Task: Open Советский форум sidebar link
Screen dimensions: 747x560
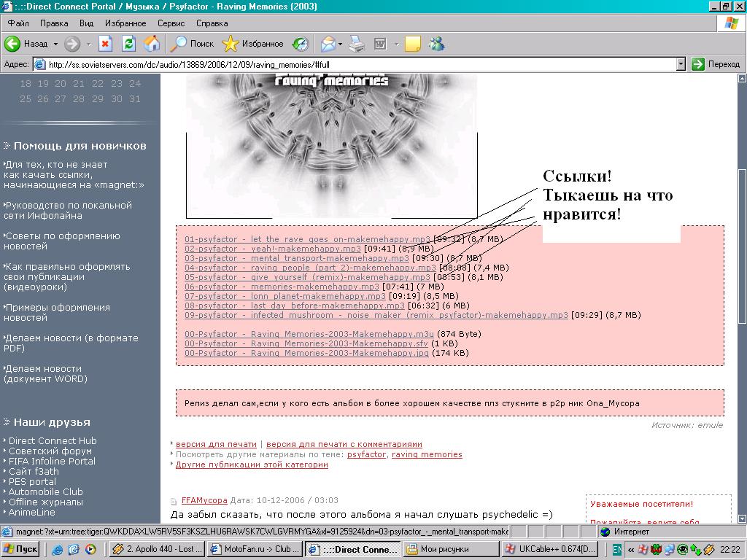Action: [x=50, y=451]
